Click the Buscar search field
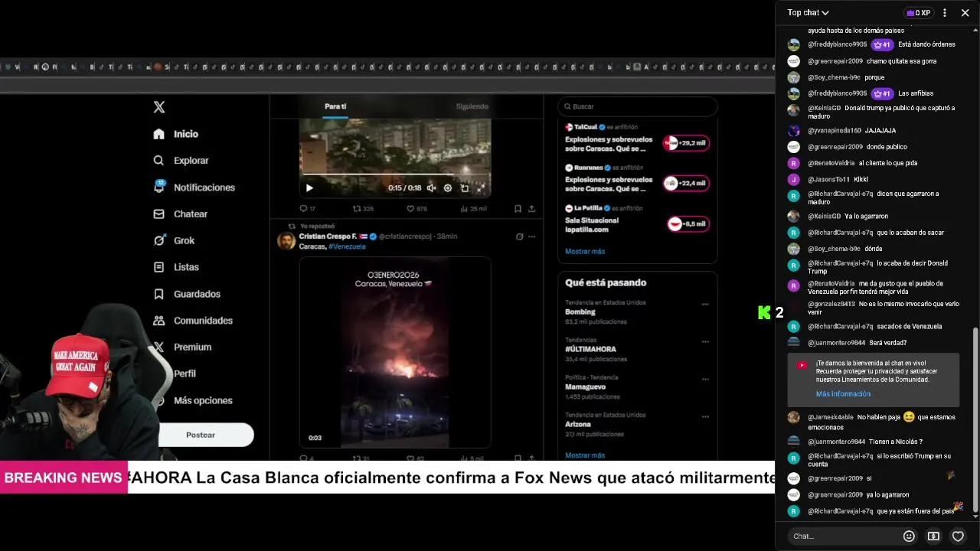 coord(638,106)
